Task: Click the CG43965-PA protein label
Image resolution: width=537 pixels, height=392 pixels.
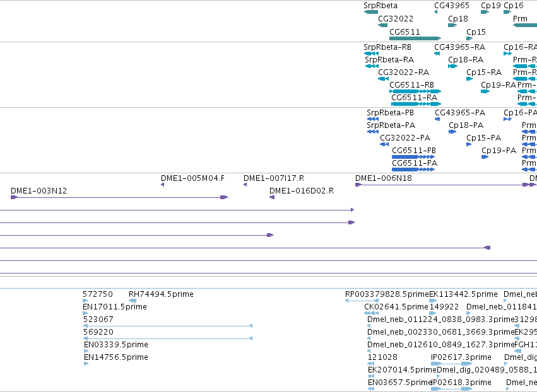Action: point(460,113)
